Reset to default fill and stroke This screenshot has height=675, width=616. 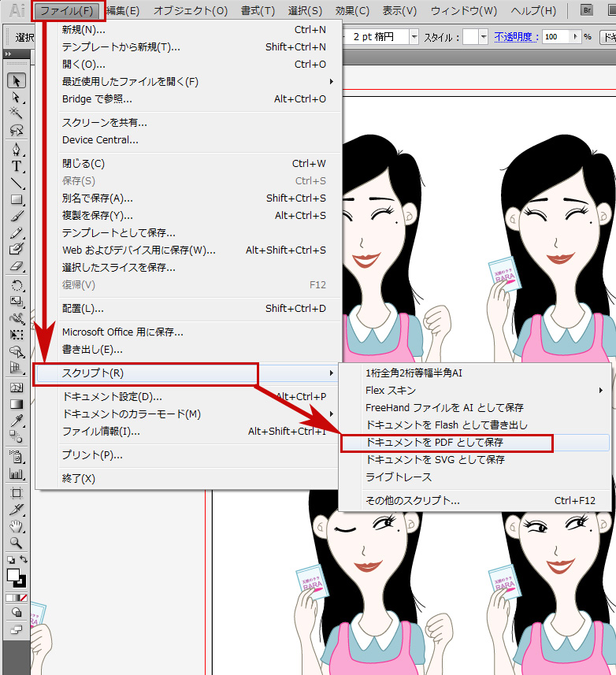[x=11, y=560]
